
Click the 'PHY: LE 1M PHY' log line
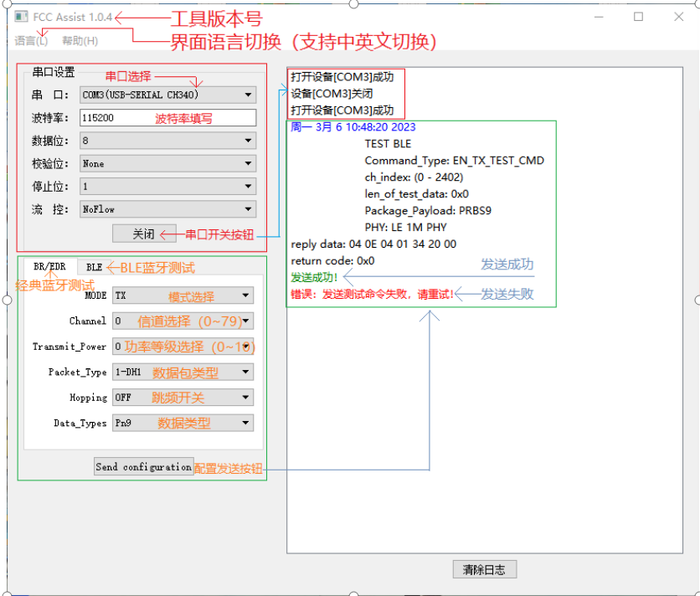406,227
